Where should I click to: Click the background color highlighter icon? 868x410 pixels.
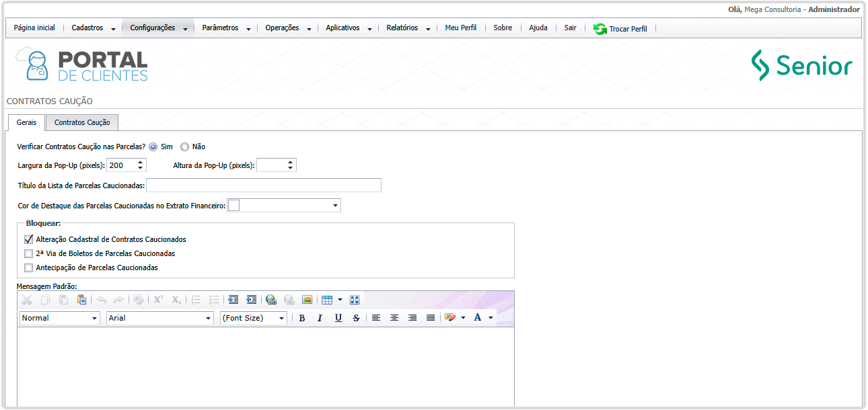click(450, 318)
